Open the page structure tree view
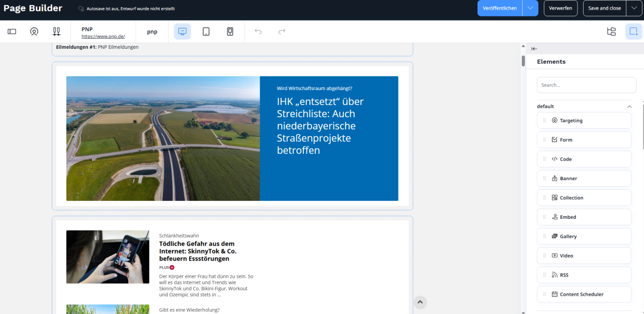 (611, 31)
